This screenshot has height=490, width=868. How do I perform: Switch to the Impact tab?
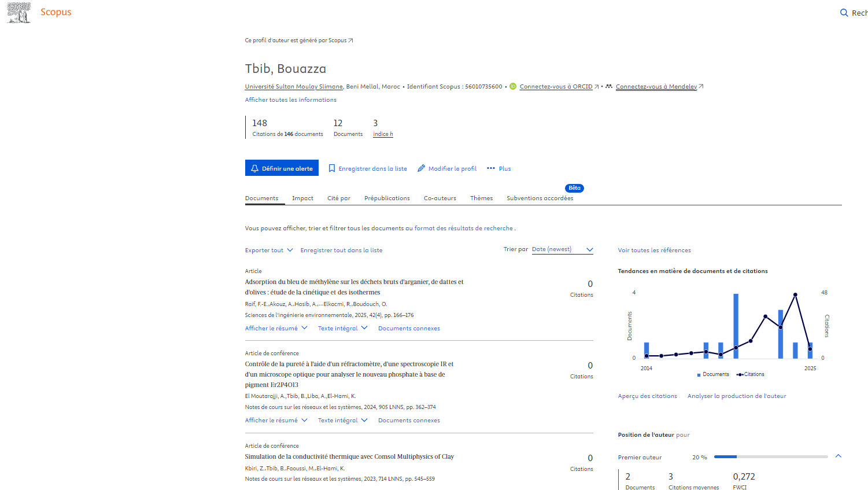[x=302, y=198]
